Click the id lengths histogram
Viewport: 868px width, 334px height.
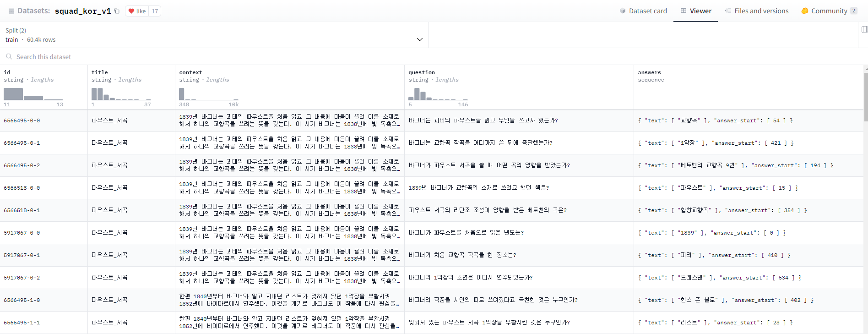(x=33, y=94)
